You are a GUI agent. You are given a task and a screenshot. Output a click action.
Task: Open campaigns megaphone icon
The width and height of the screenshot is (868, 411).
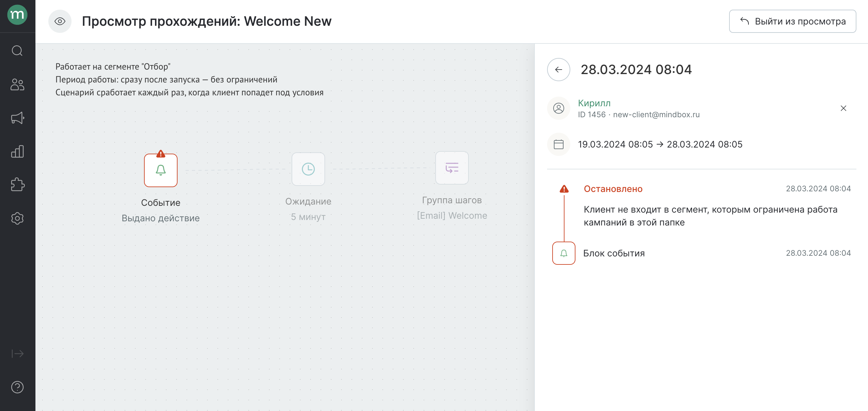coord(17,118)
